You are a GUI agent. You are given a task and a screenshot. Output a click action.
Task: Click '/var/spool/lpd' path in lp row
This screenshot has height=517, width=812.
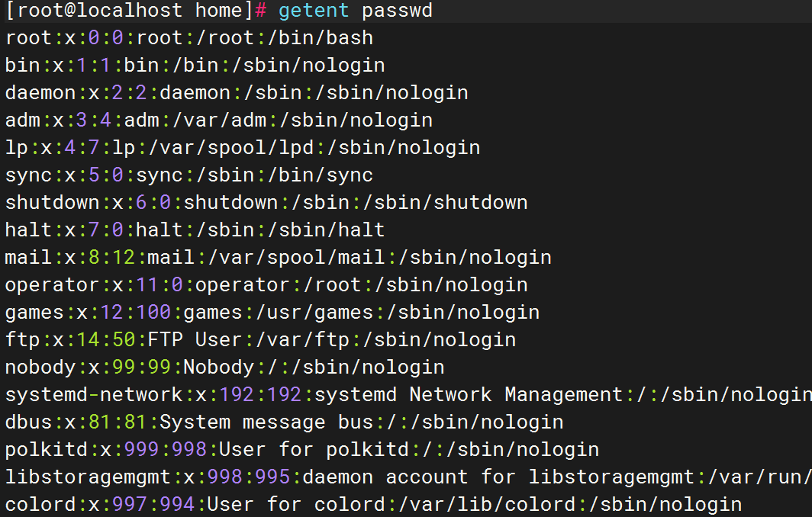point(231,149)
